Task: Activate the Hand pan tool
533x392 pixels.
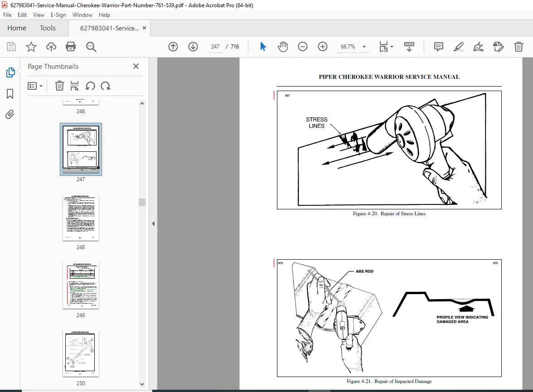Action: coord(282,47)
